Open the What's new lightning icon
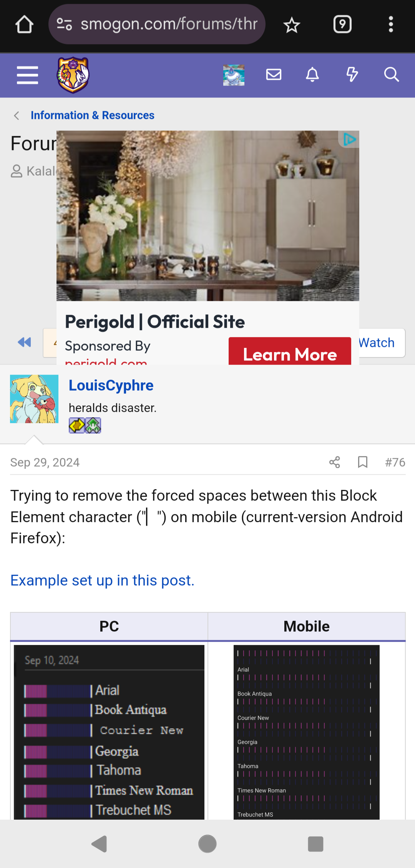The width and height of the screenshot is (415, 868). click(352, 74)
